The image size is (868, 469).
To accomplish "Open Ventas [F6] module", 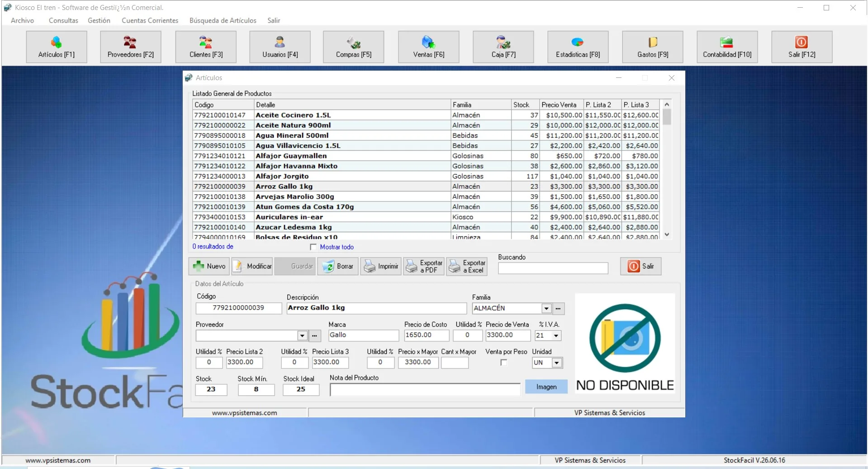I will (429, 47).
